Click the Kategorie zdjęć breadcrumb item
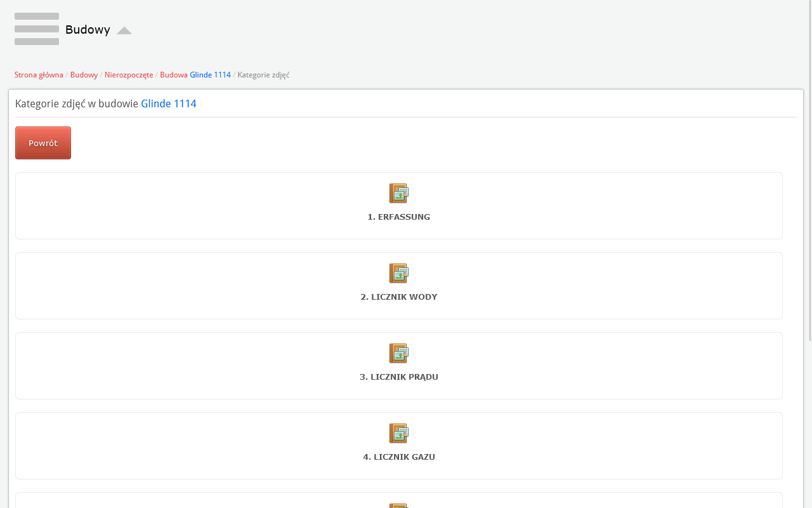The height and width of the screenshot is (508, 812). coord(263,75)
